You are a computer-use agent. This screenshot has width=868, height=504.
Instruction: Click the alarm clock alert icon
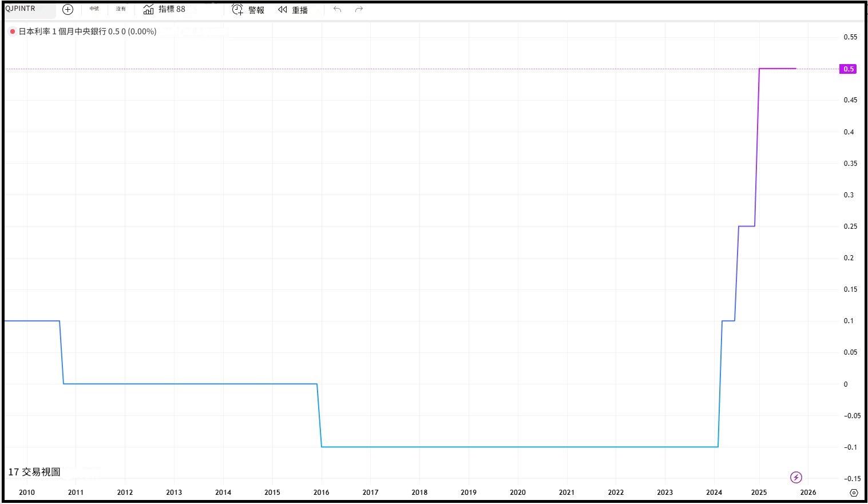pyautogui.click(x=237, y=10)
